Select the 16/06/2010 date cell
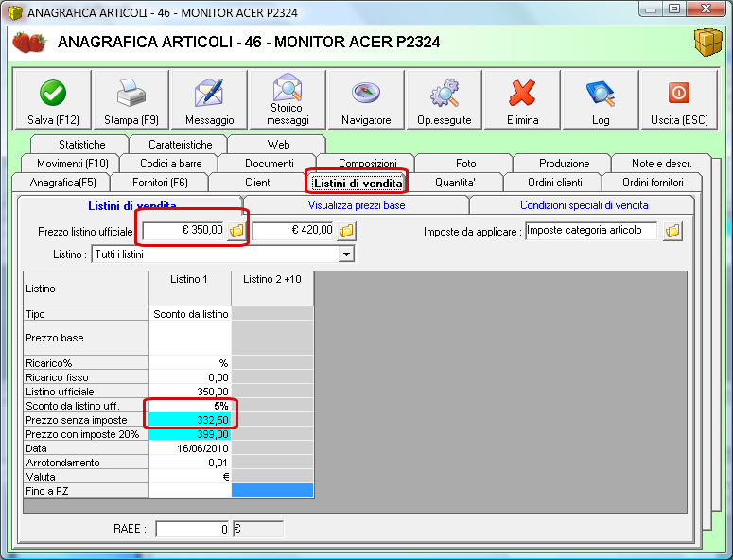This screenshot has height=560, width=733. pos(190,448)
